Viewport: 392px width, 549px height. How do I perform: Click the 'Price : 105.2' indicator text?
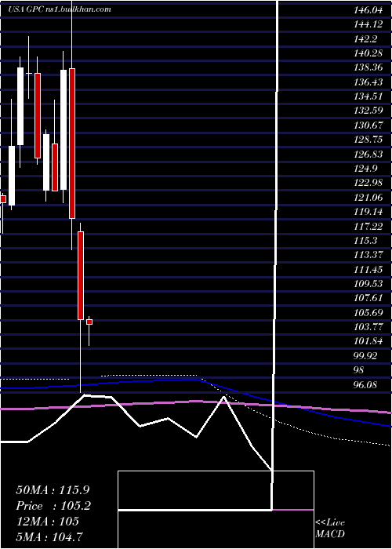[53, 505]
